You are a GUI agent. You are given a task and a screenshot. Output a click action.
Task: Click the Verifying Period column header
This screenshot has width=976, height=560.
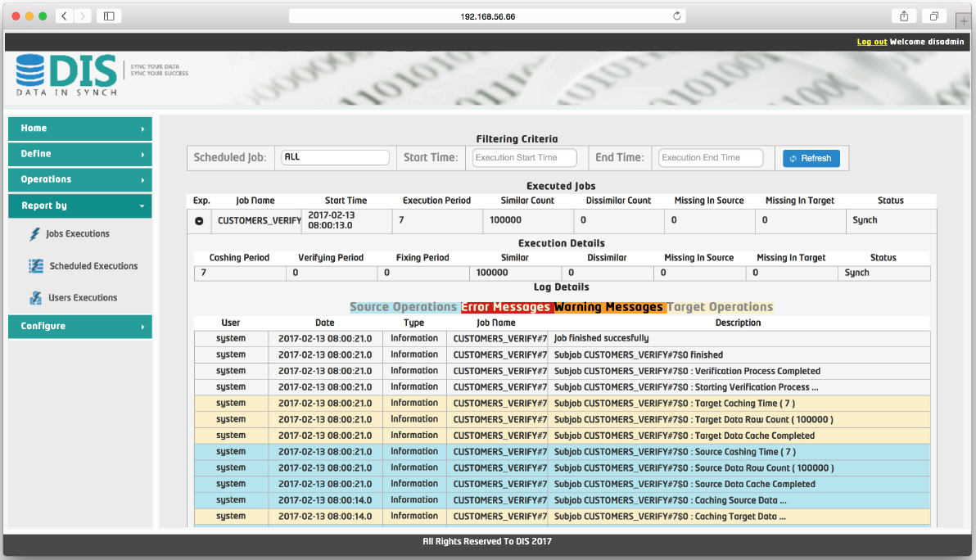point(331,258)
